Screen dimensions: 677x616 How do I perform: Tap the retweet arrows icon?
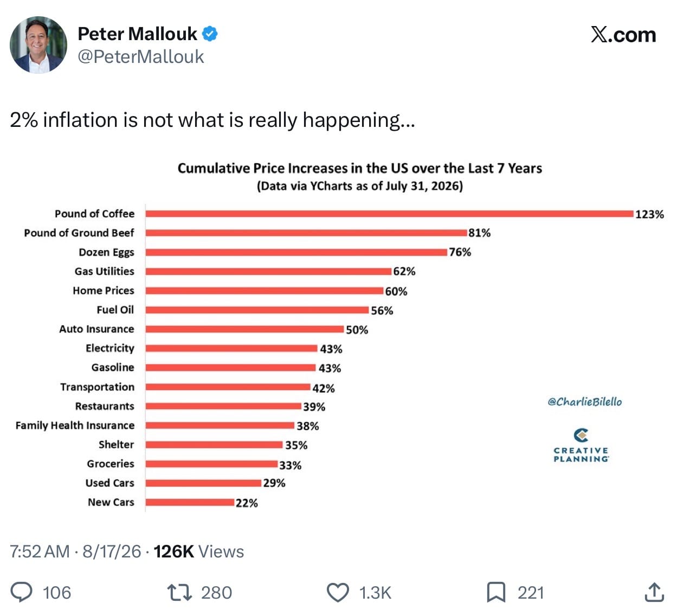pos(179,592)
